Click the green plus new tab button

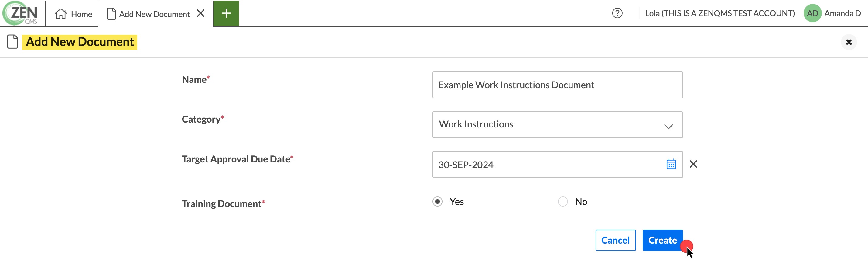(226, 13)
